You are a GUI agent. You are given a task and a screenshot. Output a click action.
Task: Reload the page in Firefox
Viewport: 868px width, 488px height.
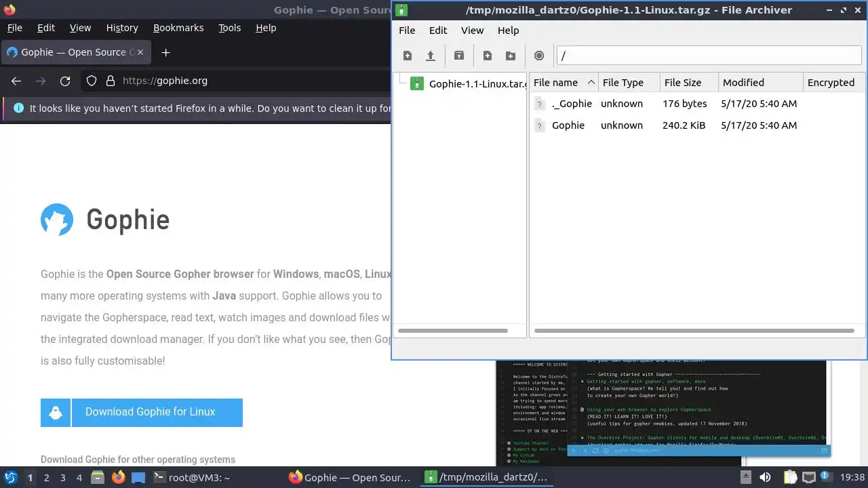(x=65, y=81)
